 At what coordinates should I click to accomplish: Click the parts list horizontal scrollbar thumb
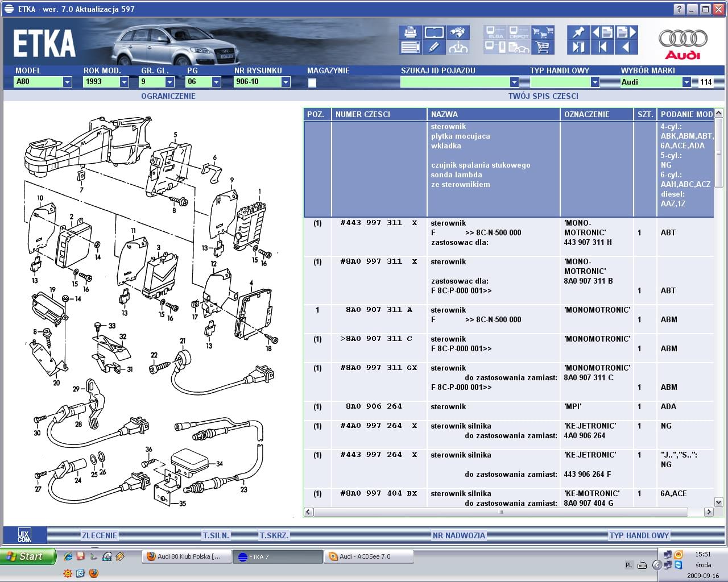tap(500, 512)
